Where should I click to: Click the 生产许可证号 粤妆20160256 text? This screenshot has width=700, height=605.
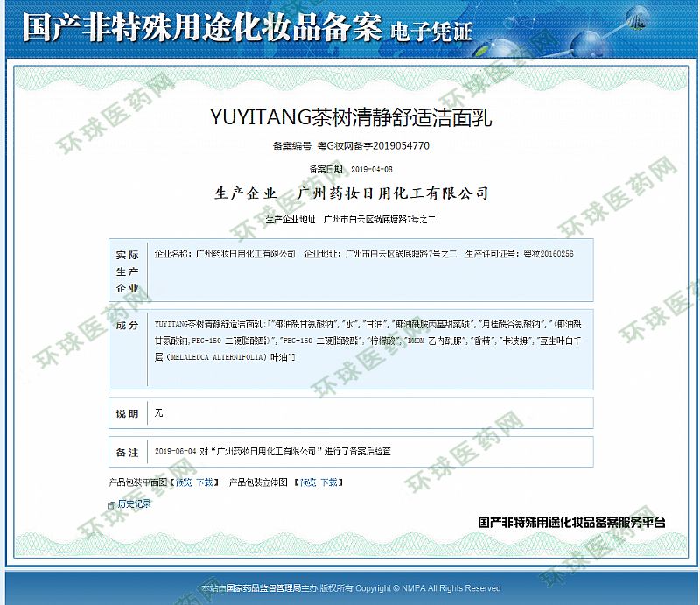coord(519,254)
